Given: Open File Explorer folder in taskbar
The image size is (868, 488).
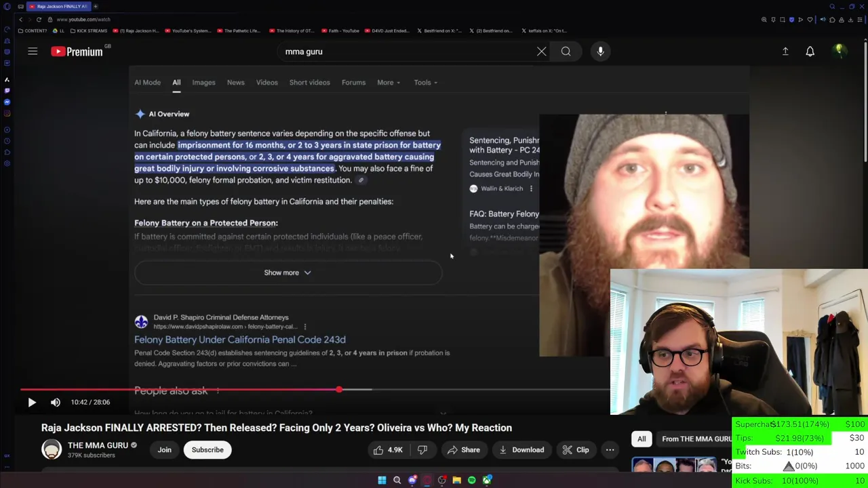Looking at the screenshot, I should pyautogui.click(x=457, y=481).
